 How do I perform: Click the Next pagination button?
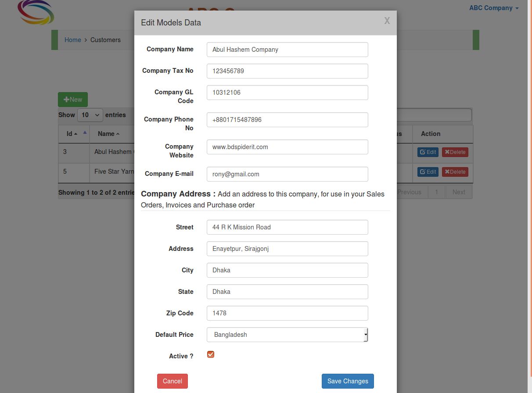click(459, 192)
